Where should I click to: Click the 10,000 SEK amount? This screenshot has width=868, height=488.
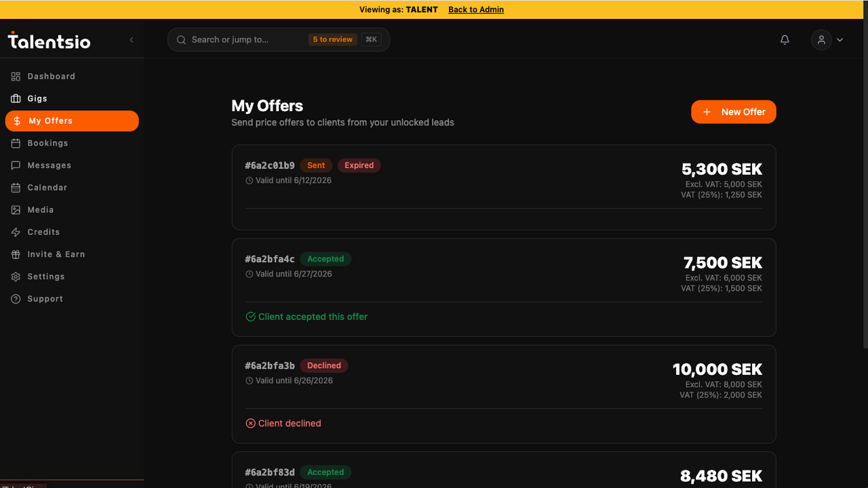[717, 369]
